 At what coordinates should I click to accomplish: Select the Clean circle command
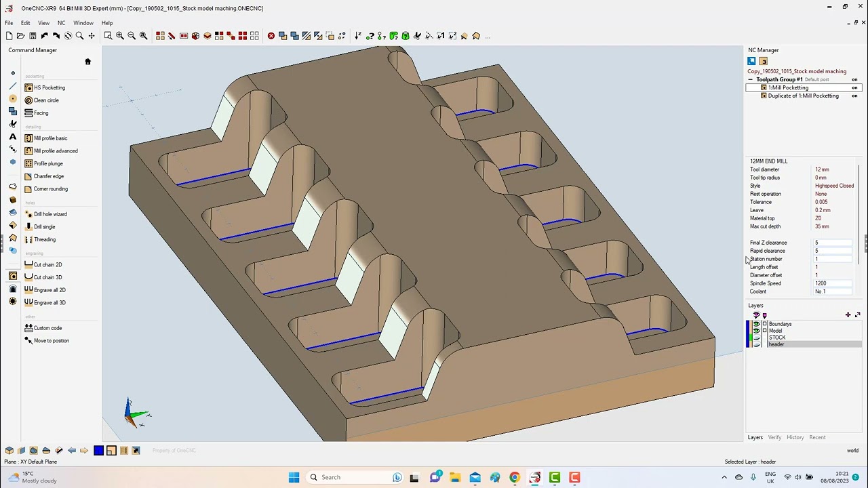(x=41, y=100)
